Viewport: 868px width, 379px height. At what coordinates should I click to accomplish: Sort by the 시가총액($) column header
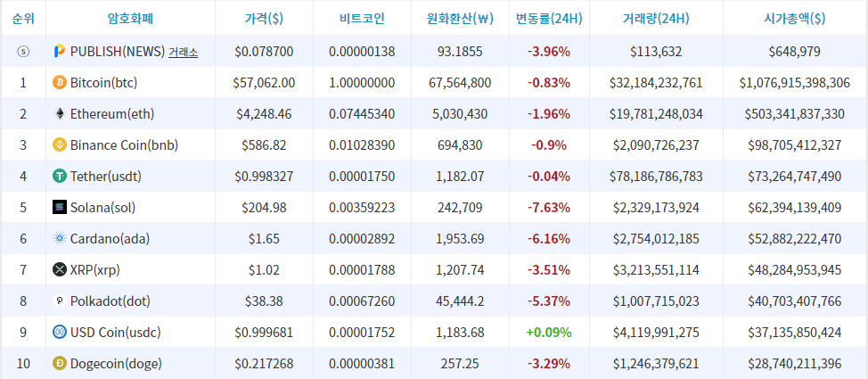[795, 19]
